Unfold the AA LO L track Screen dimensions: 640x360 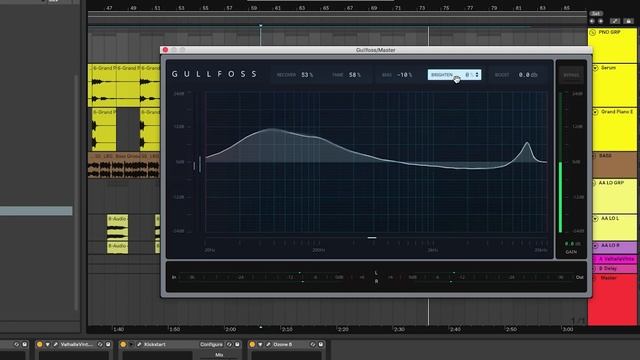(x=595, y=218)
